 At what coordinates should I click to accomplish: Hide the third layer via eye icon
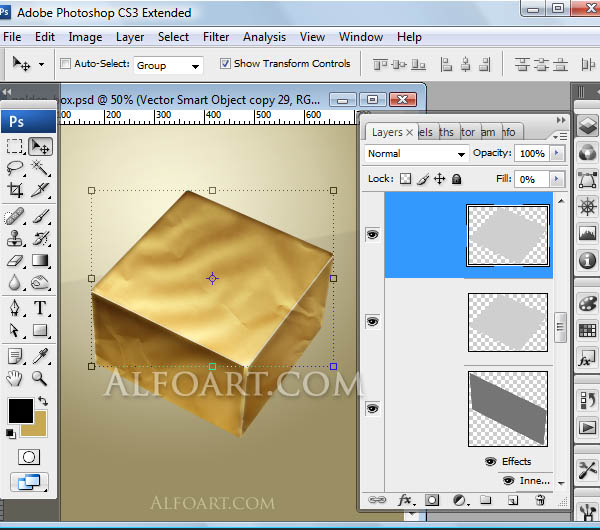[x=373, y=408]
